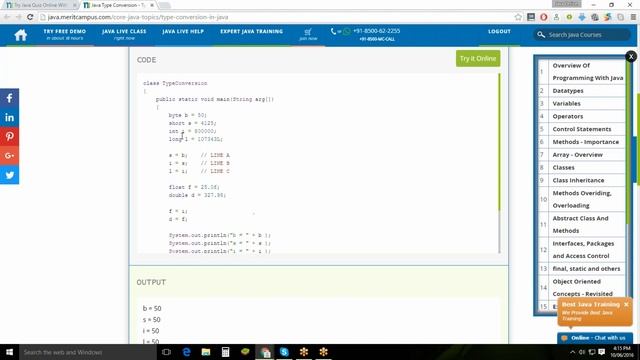Screen dimensions: 640x360
Task: Click the taskbar clock showing 4:15 PM
Action: (x=622, y=352)
